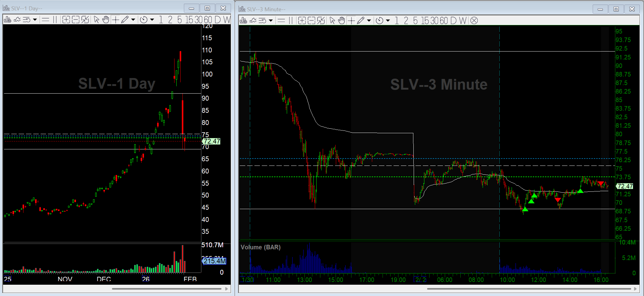The height and width of the screenshot is (296, 644).
Task: Click horizontal scrollbar of the 3 Minute chart
Action: pyautogui.click(x=529, y=289)
